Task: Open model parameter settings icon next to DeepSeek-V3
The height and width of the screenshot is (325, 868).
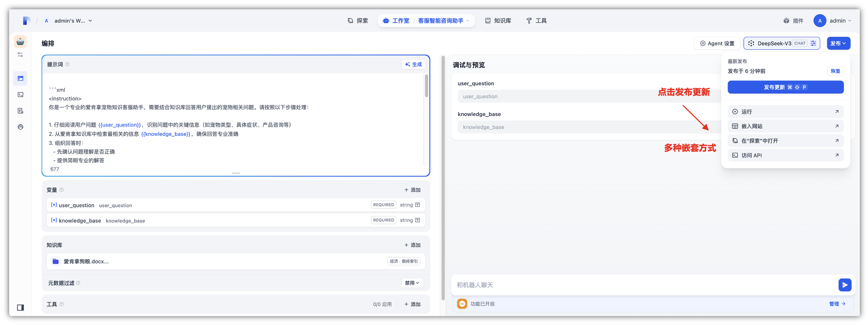Action: (813, 43)
